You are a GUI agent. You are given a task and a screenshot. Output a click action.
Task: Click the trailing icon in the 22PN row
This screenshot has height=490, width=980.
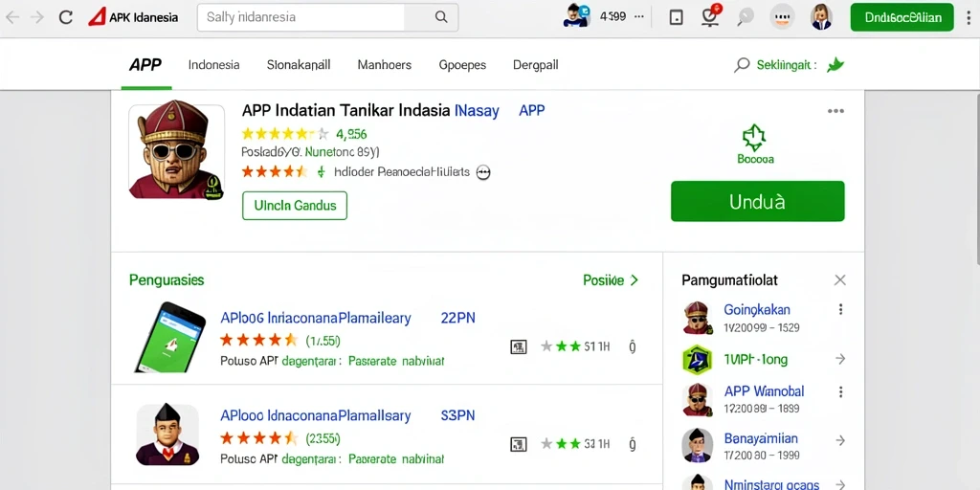click(x=632, y=346)
